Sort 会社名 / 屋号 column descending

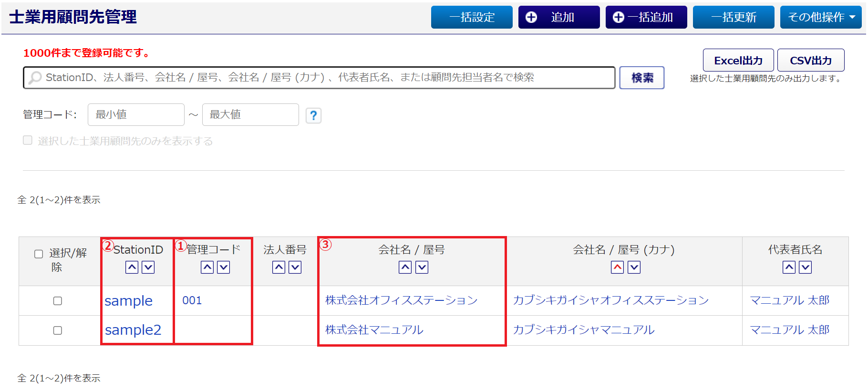tap(422, 268)
